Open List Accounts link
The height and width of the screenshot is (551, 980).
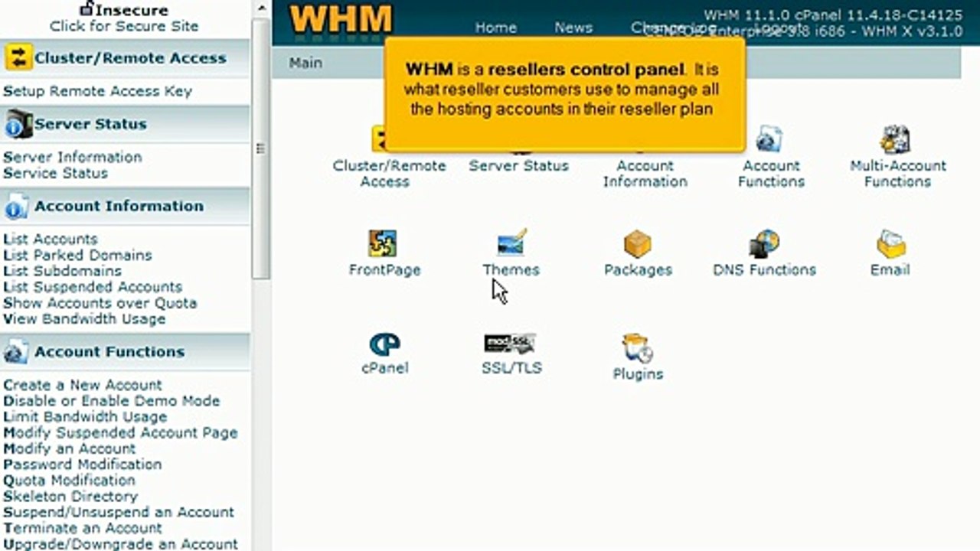coord(51,239)
